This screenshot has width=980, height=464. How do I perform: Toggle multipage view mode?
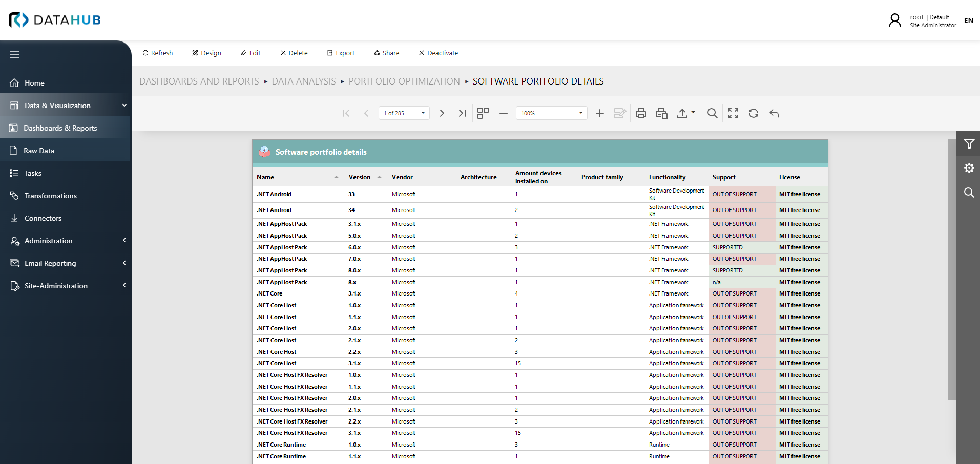[x=483, y=113]
